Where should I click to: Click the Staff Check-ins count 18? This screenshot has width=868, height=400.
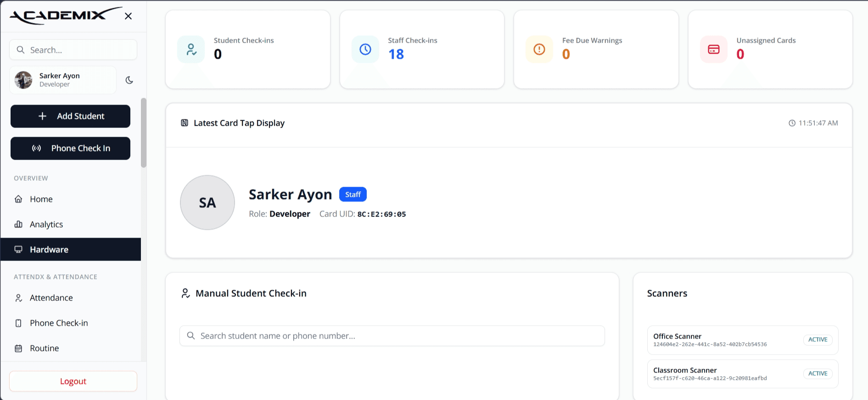coord(396,54)
